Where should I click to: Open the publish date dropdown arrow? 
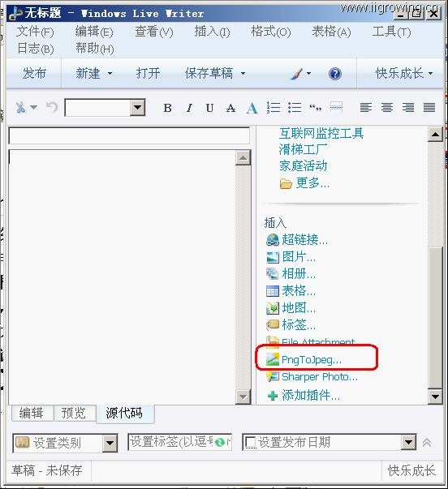(409, 442)
